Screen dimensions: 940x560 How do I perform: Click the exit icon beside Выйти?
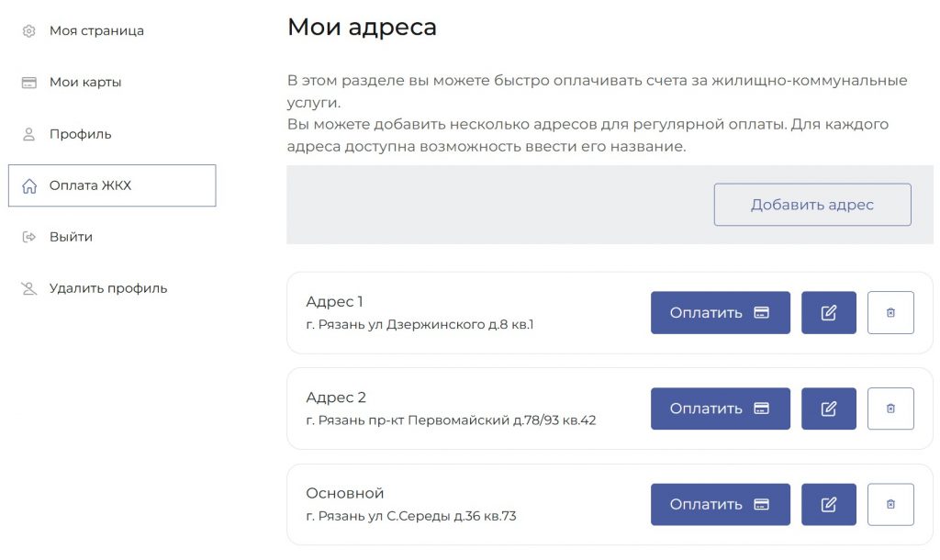point(29,237)
